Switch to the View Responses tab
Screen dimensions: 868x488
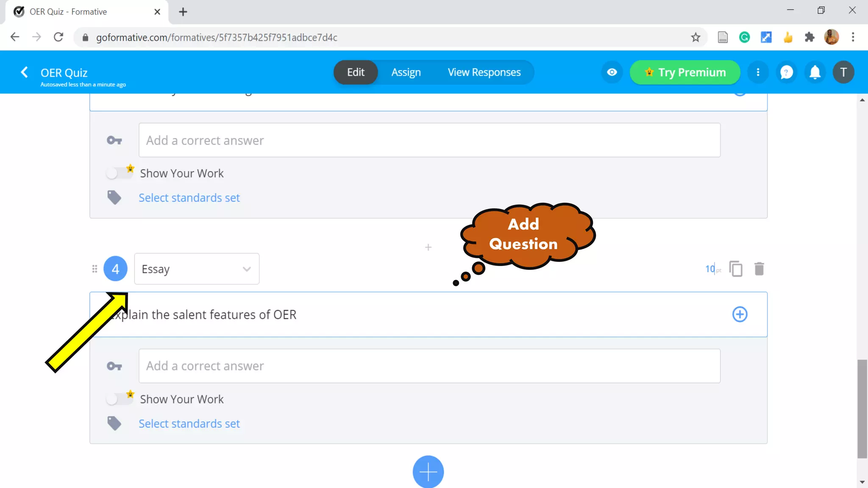[484, 72]
